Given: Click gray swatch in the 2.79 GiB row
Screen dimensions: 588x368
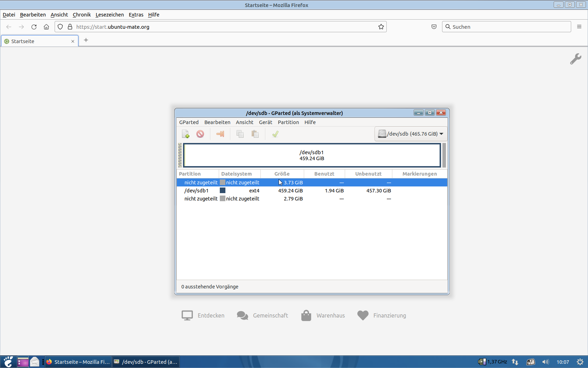Looking at the screenshot, I should [223, 199].
